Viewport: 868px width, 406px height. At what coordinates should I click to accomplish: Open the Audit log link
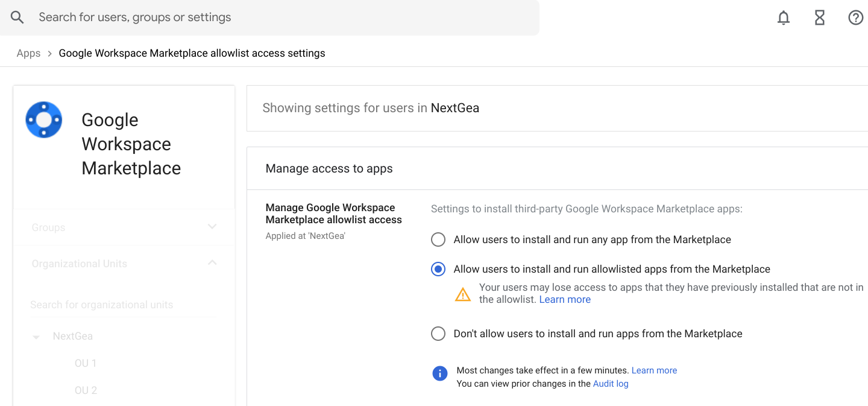611,384
